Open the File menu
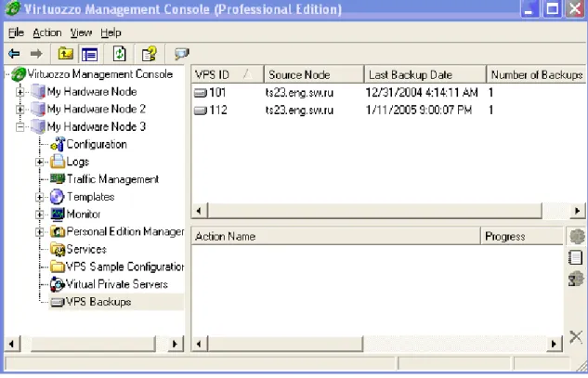588x378 pixels. 16,33
